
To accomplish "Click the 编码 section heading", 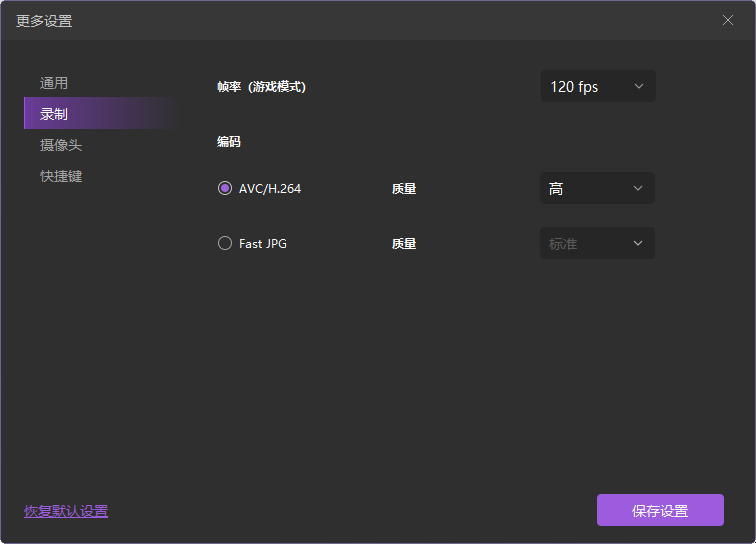I will [x=229, y=142].
